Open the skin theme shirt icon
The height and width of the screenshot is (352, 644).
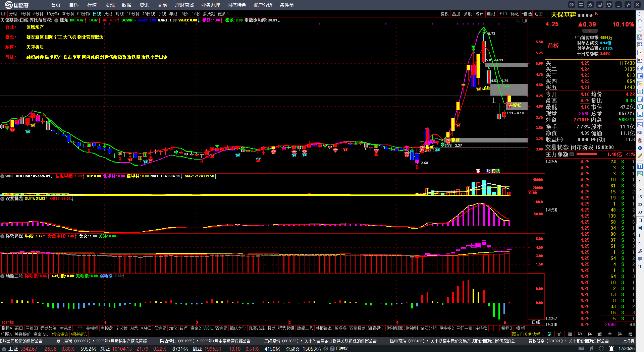click(x=609, y=5)
